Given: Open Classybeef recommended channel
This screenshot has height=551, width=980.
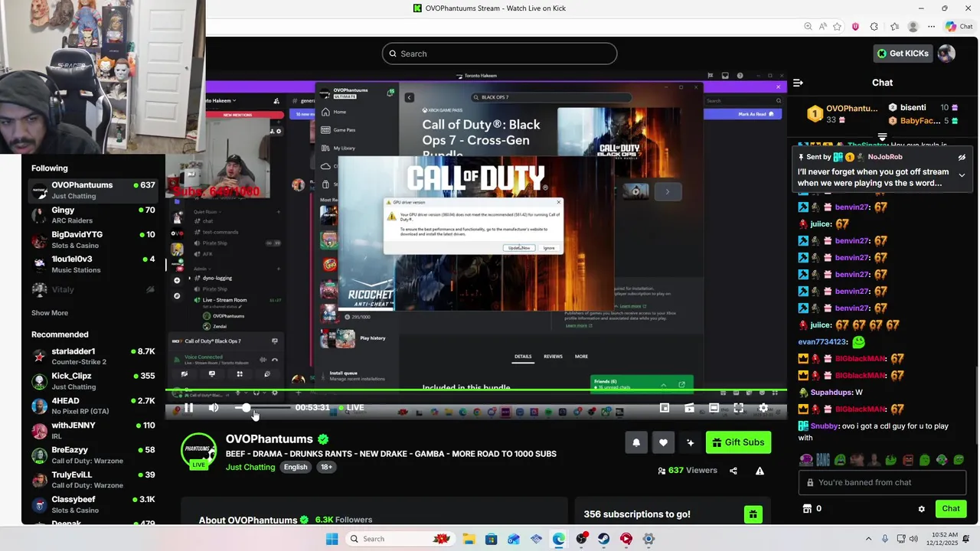Looking at the screenshot, I should click(x=93, y=504).
